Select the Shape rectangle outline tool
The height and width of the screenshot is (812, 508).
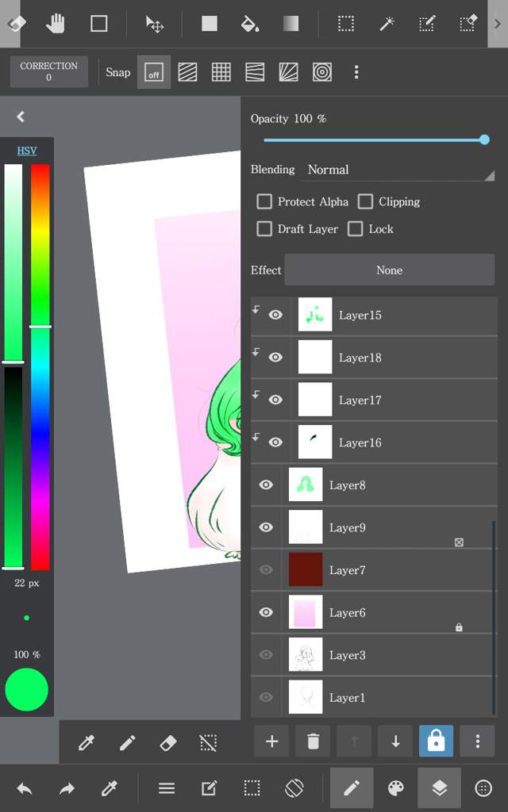click(98, 24)
